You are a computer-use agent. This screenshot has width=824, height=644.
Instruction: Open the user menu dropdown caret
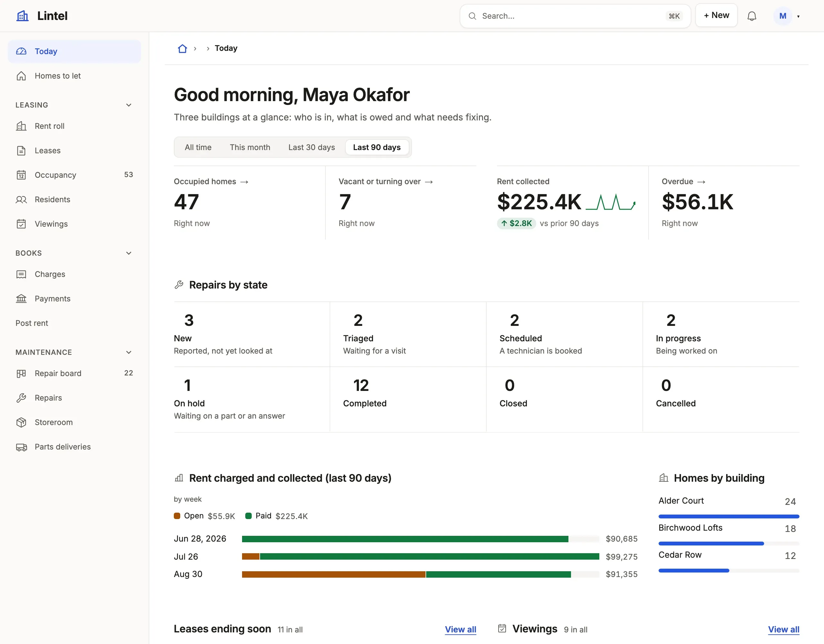click(798, 16)
